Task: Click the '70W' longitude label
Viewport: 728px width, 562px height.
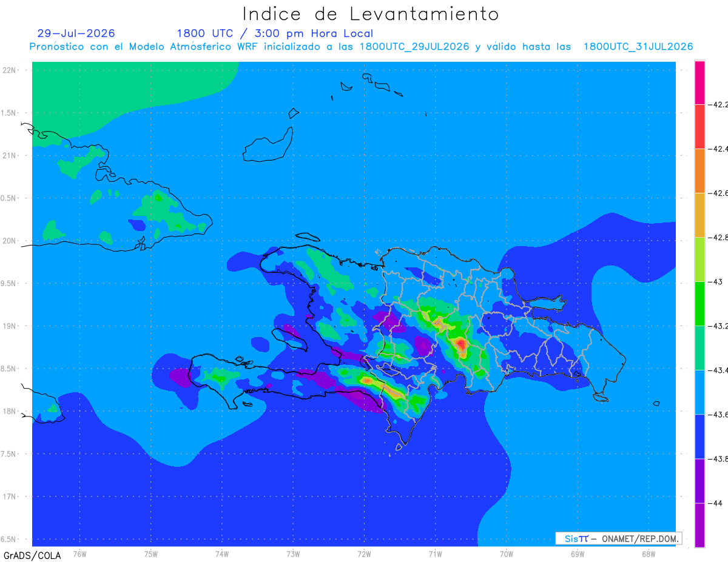Action: point(506,554)
